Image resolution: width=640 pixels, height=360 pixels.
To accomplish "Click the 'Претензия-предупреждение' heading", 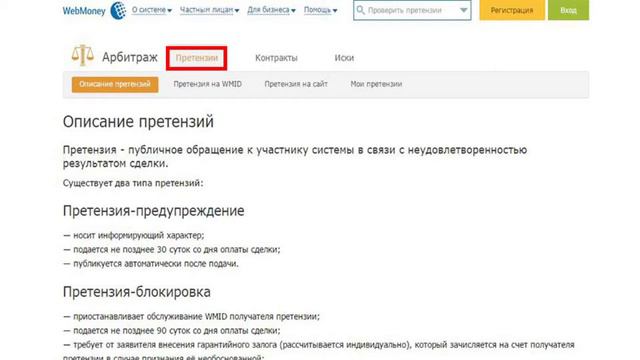I will pos(153,211).
